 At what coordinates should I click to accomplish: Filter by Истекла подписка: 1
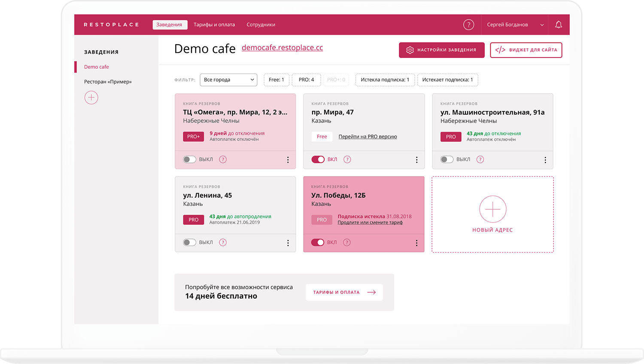[385, 80]
